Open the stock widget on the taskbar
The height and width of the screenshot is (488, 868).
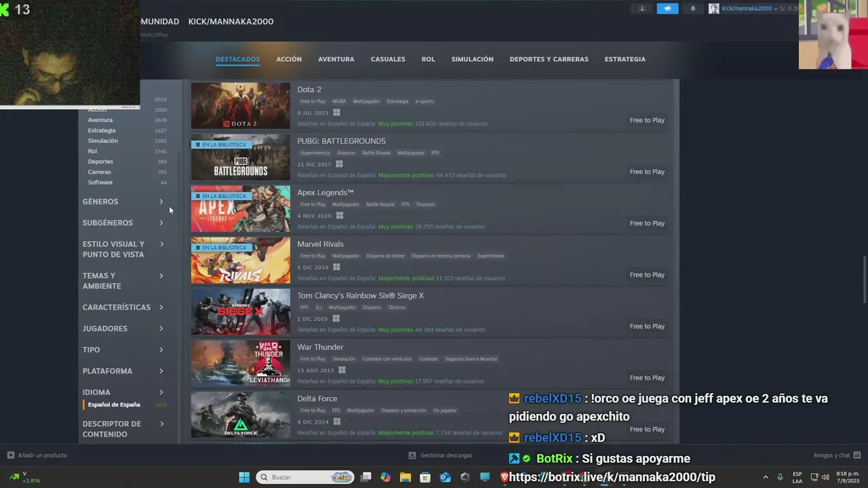point(23,477)
